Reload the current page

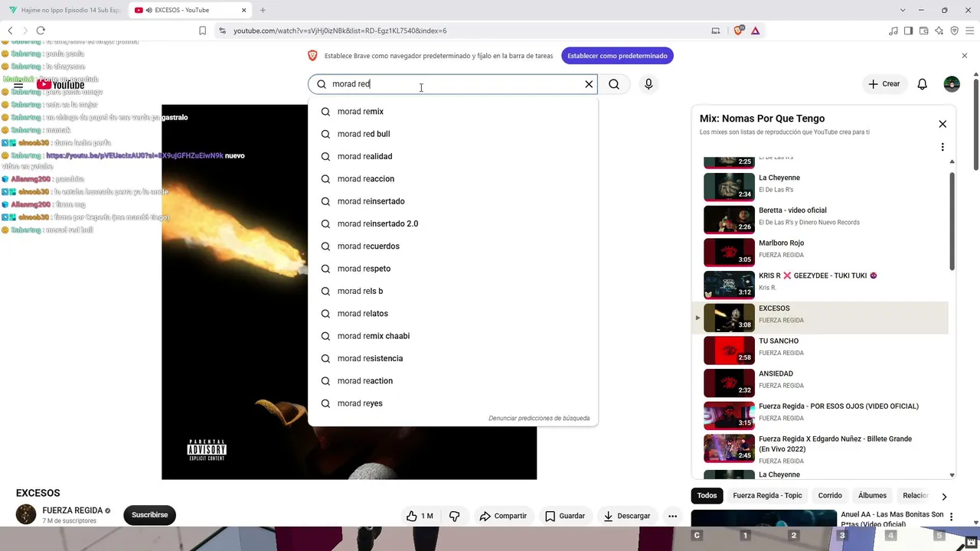pyautogui.click(x=41, y=31)
